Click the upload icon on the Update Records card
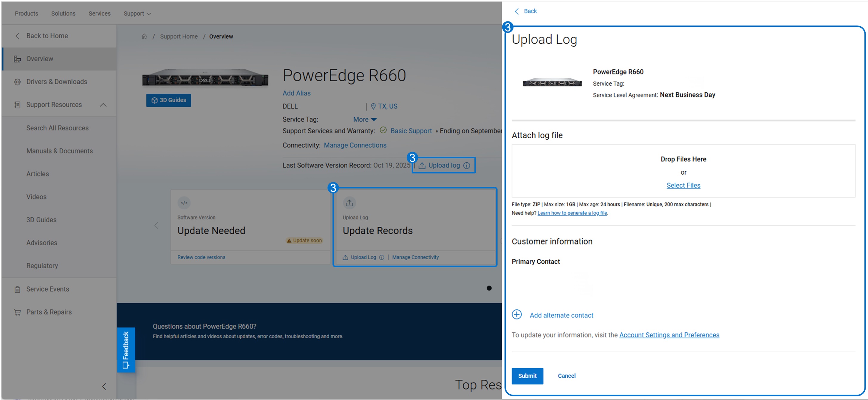868x400 pixels. 349,203
